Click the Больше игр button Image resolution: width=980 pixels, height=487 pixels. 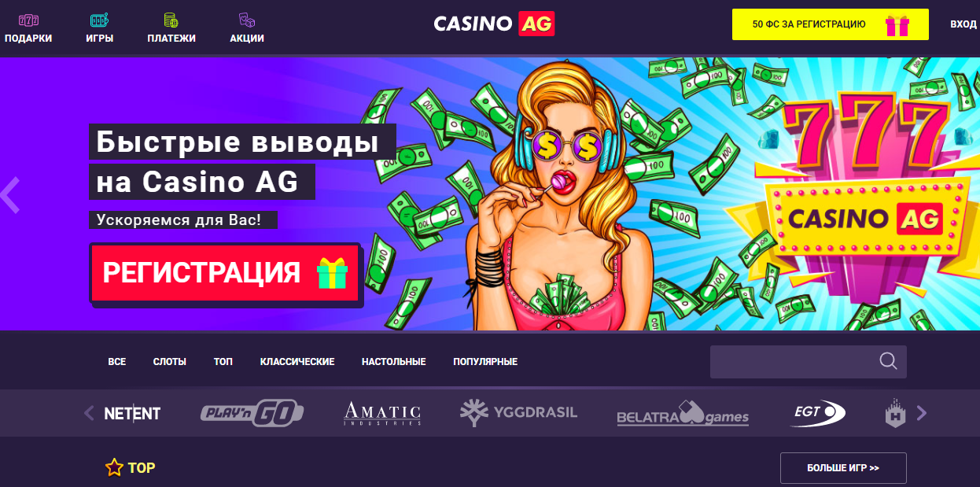843,468
